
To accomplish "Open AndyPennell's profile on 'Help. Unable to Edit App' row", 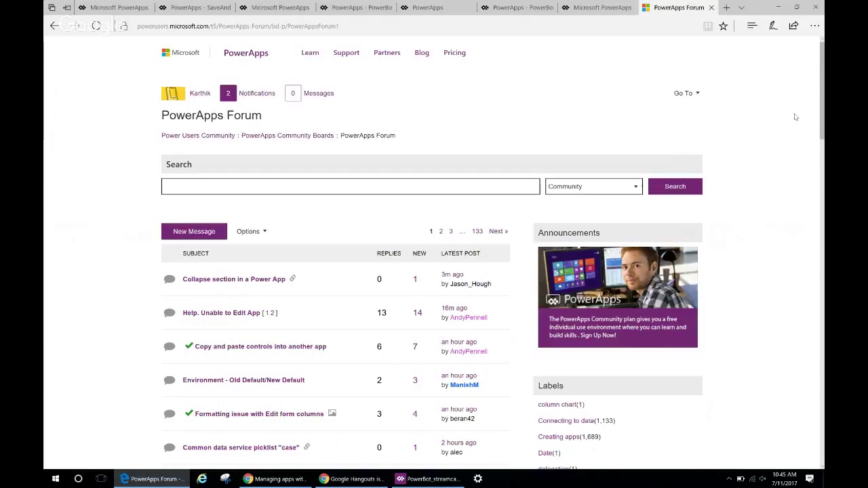I will coord(469,317).
